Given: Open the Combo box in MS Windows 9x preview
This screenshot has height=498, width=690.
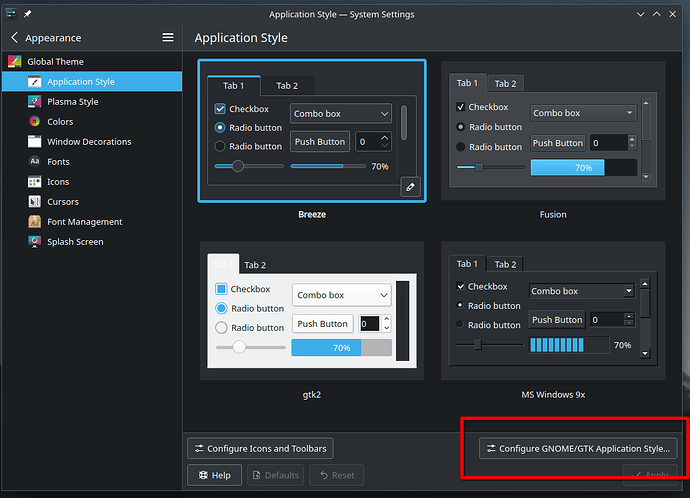Looking at the screenshot, I should click(x=582, y=291).
